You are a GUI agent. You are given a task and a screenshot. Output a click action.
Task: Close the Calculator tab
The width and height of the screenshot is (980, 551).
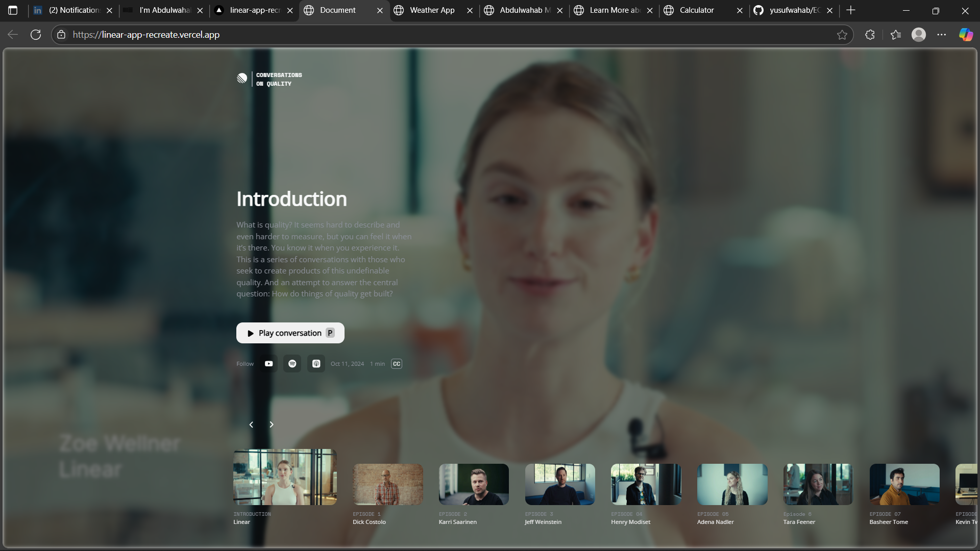(x=740, y=10)
